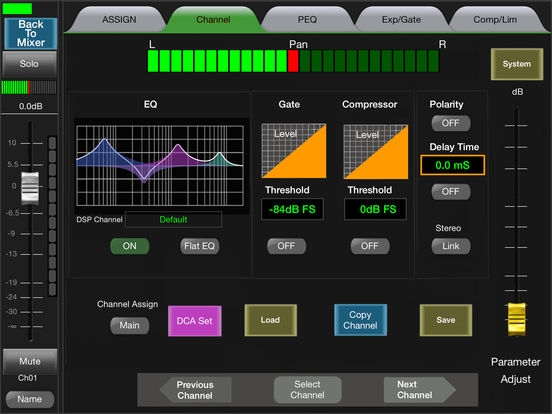Screen dimensions: 552x414
Task: Click the Load preset button
Action: coord(270,320)
